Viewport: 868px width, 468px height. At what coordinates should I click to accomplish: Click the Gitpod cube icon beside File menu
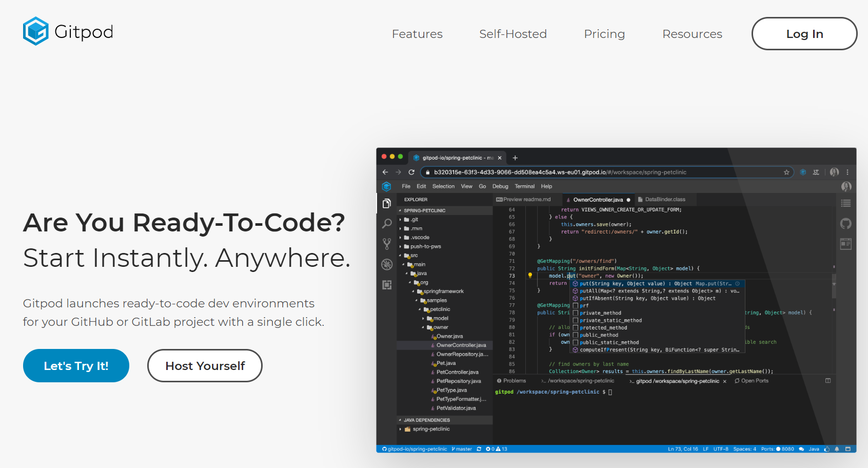pyautogui.click(x=387, y=186)
